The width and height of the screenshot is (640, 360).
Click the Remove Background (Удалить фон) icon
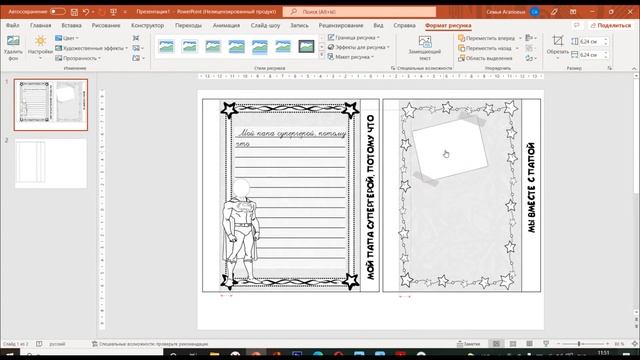coord(13,41)
